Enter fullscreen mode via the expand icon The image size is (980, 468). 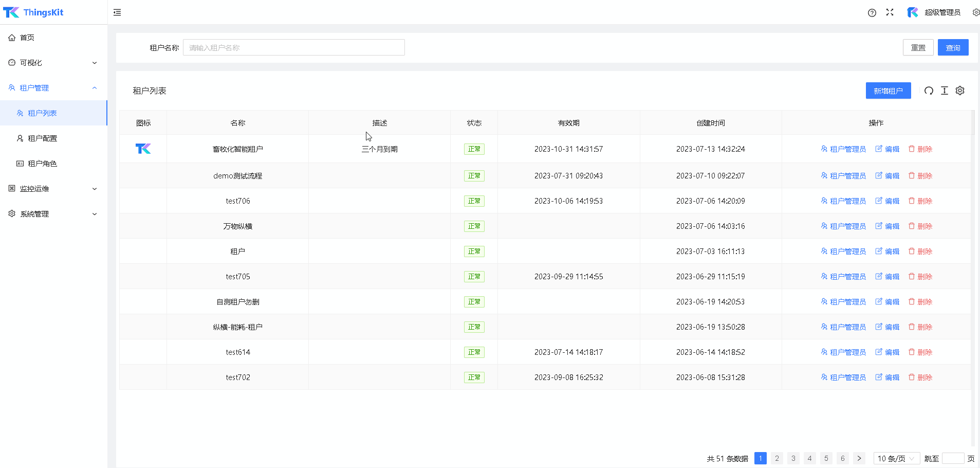(x=890, y=12)
